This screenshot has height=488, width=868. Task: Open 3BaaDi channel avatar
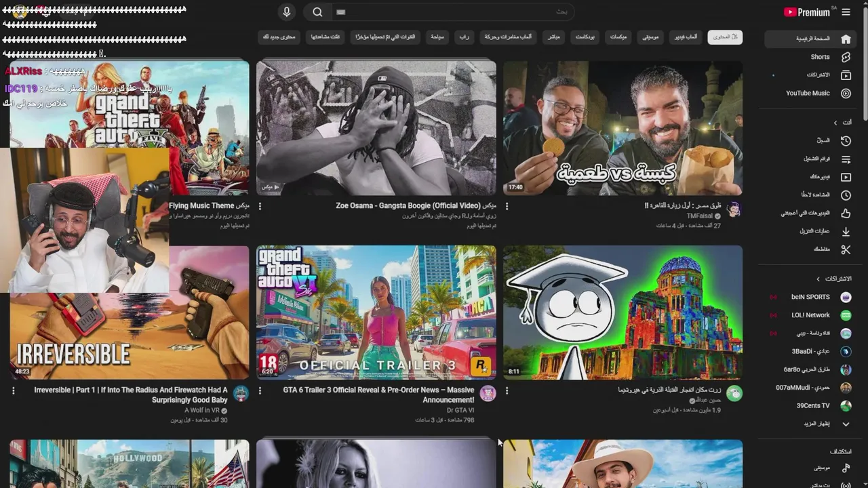pyautogui.click(x=846, y=351)
